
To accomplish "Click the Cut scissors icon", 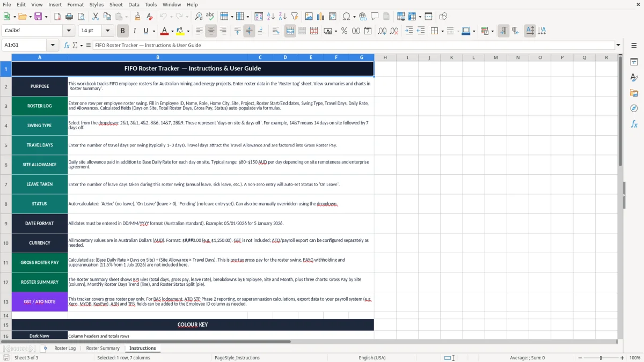I will click(x=95, y=17).
